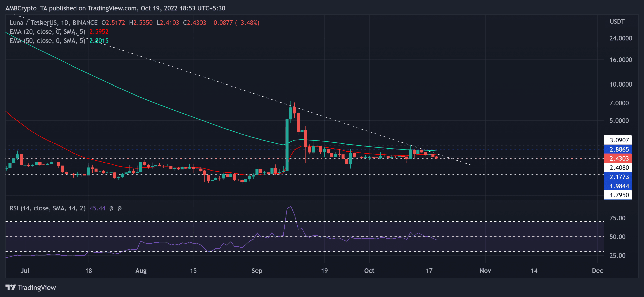Click the tall green September spike candle
The width and height of the screenshot is (644, 297).
pyautogui.click(x=287, y=145)
